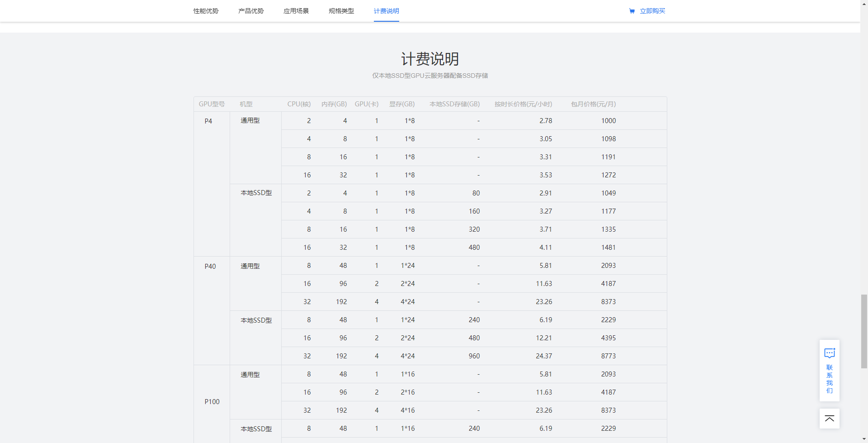Click the scrollbar down arrow
The height and width of the screenshot is (443, 868).
coord(864,440)
